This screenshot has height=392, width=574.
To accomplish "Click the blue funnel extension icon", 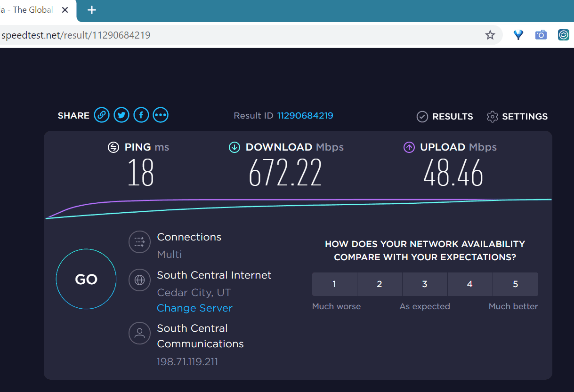I will click(x=518, y=35).
